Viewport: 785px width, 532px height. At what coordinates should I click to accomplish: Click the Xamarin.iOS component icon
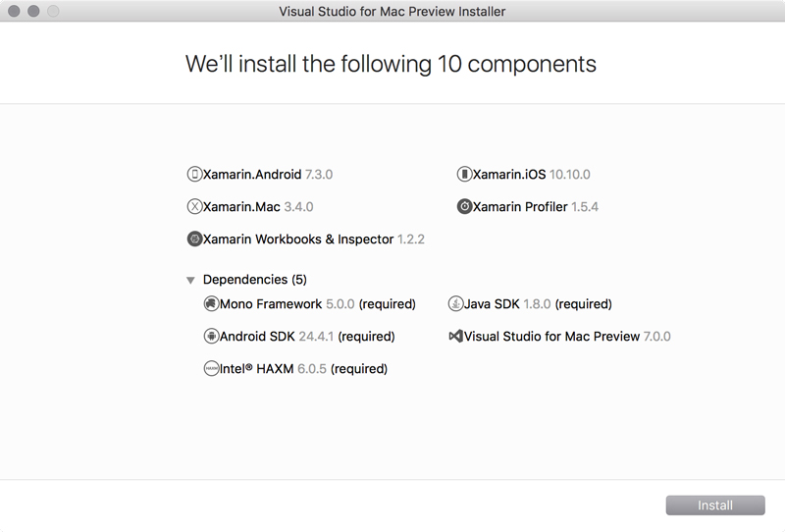pyautogui.click(x=464, y=175)
